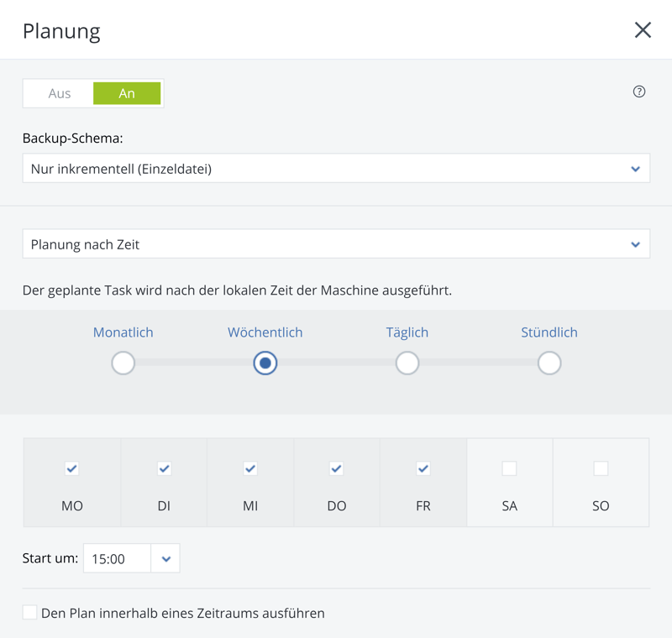Image resolution: width=672 pixels, height=638 pixels.
Task: Click the 15:00 start time field
Action: click(x=117, y=559)
